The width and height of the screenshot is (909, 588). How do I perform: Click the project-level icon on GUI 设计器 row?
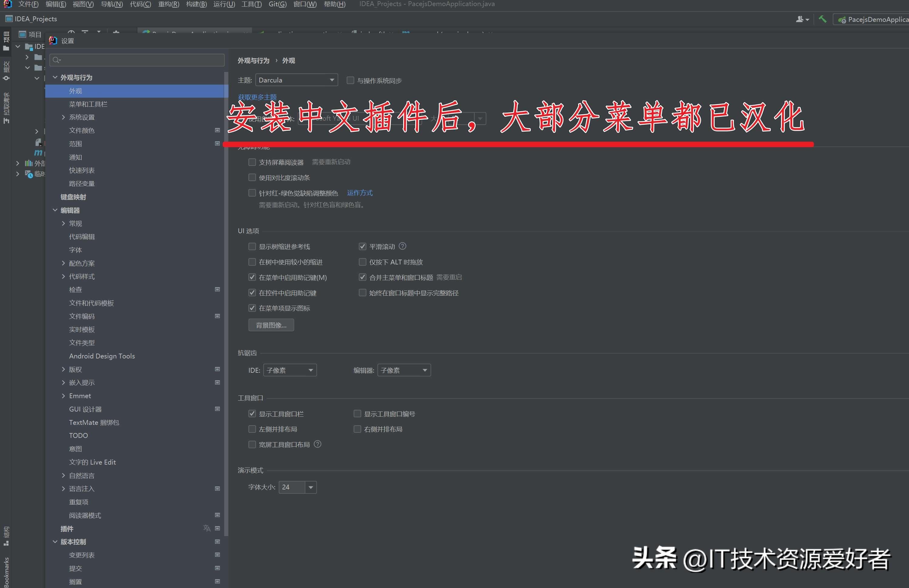pos(217,409)
